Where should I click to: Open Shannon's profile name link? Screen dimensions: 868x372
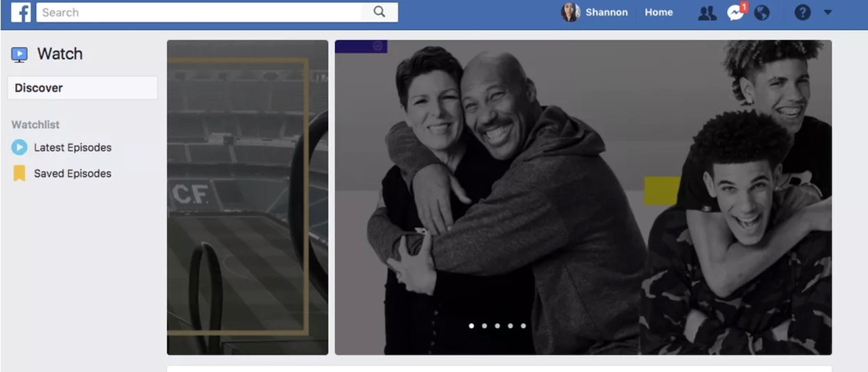606,12
